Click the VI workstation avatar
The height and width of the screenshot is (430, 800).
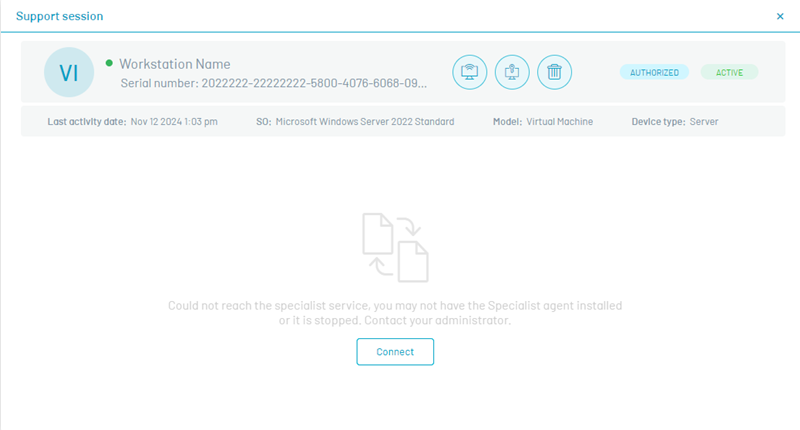pyautogui.click(x=69, y=72)
